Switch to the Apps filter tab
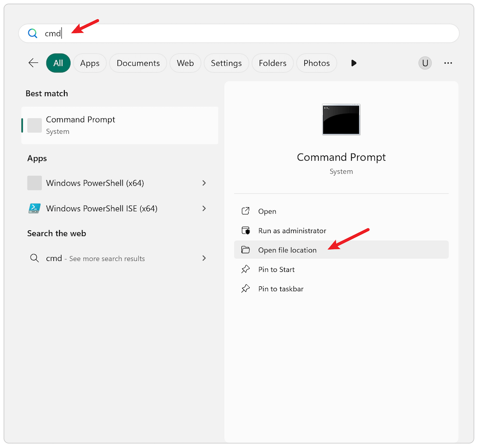 point(90,62)
